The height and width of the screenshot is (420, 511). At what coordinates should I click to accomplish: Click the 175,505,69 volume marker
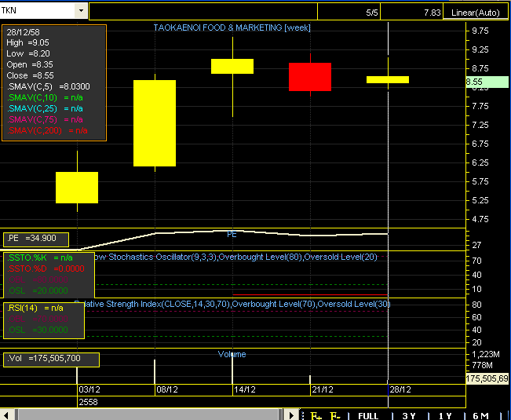487,378
